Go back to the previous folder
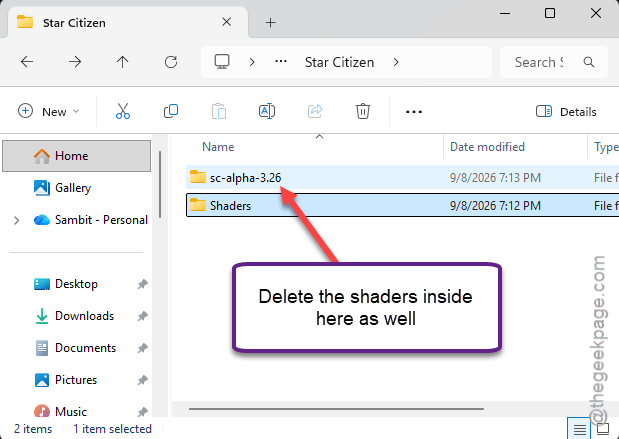 (x=27, y=62)
